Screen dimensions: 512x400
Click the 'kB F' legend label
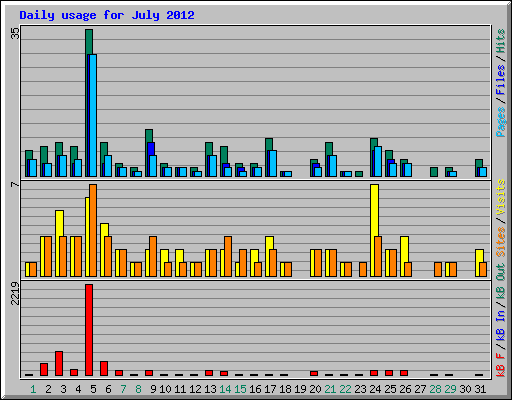pos(500,365)
